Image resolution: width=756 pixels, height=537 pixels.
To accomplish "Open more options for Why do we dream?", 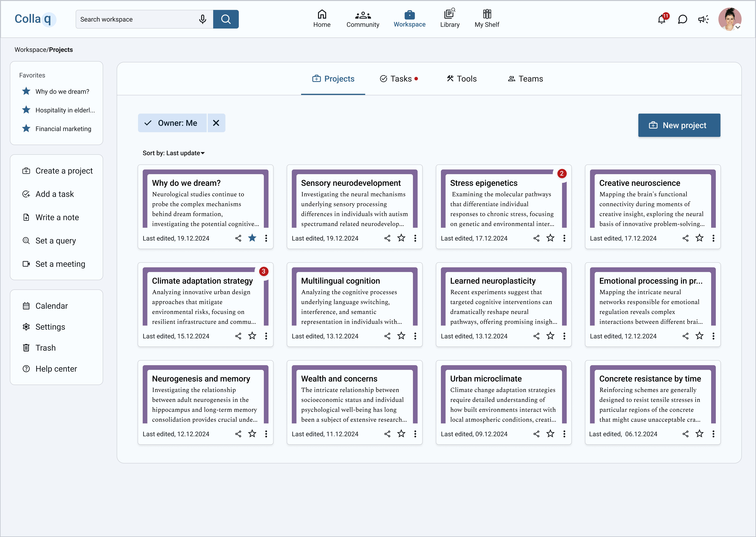I will pyautogui.click(x=266, y=238).
